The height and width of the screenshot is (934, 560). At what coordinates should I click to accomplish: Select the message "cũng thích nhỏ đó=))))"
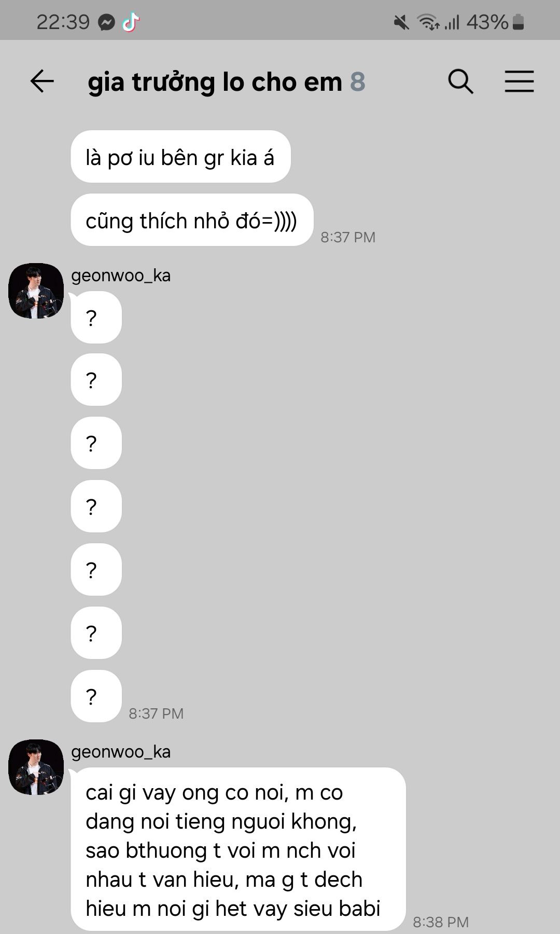point(192,220)
